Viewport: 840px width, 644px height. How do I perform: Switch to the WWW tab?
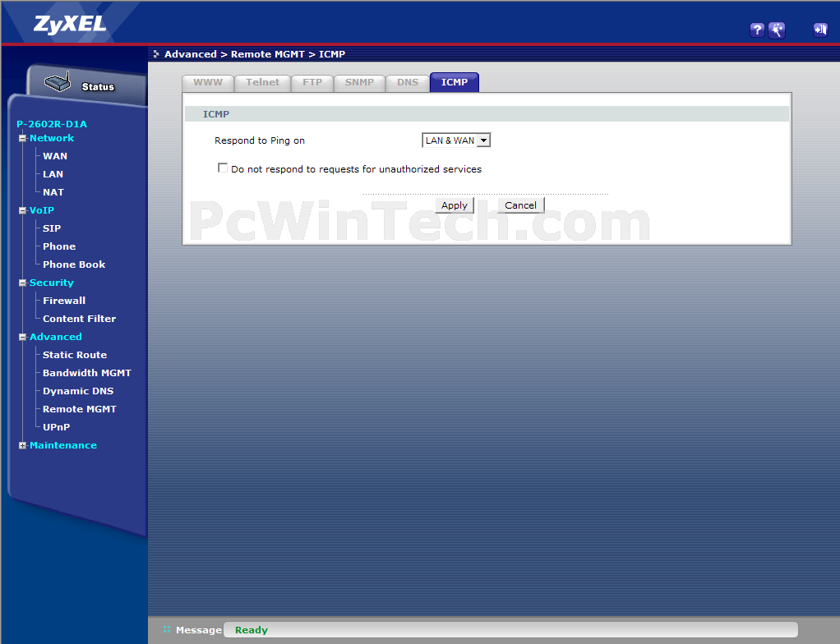pos(208,82)
